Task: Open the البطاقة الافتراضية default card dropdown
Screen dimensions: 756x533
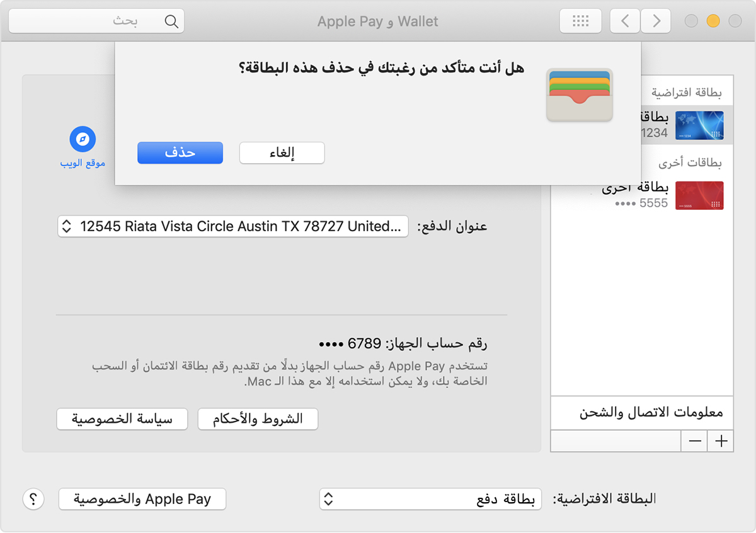Action: [430, 499]
